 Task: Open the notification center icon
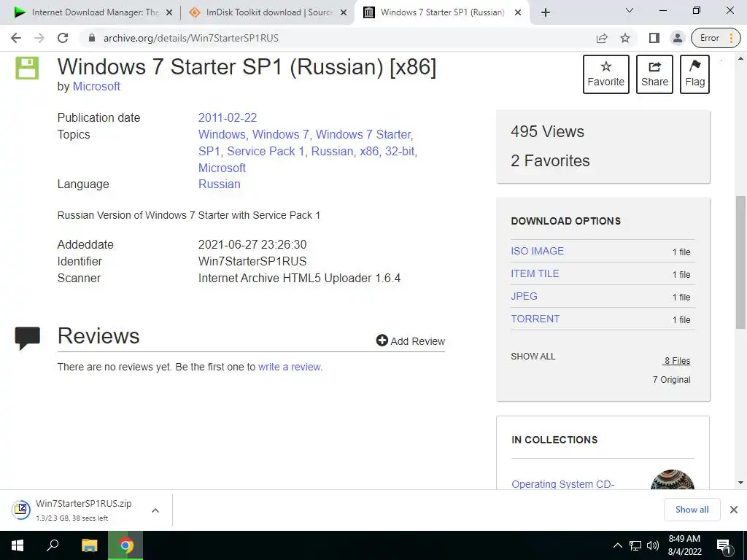pyautogui.click(x=724, y=545)
